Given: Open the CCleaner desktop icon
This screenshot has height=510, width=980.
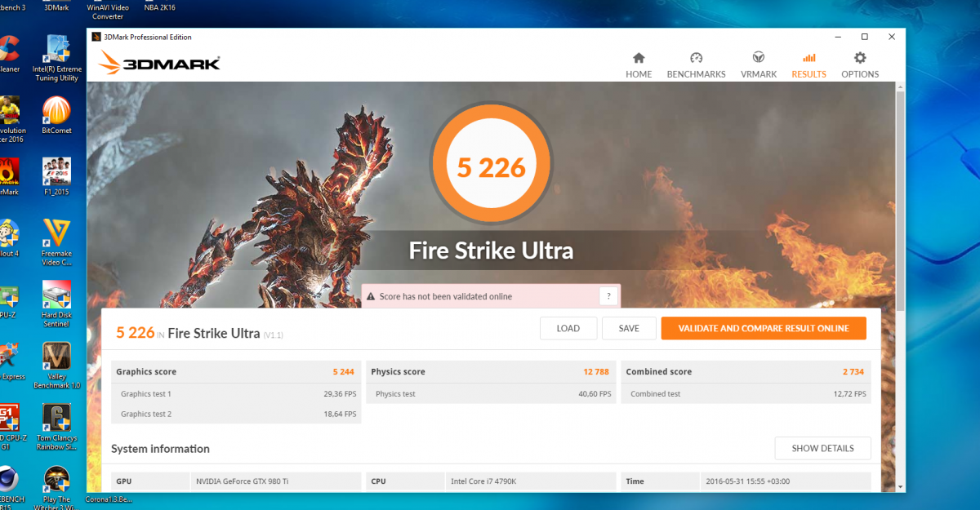Looking at the screenshot, I should point(10,54).
